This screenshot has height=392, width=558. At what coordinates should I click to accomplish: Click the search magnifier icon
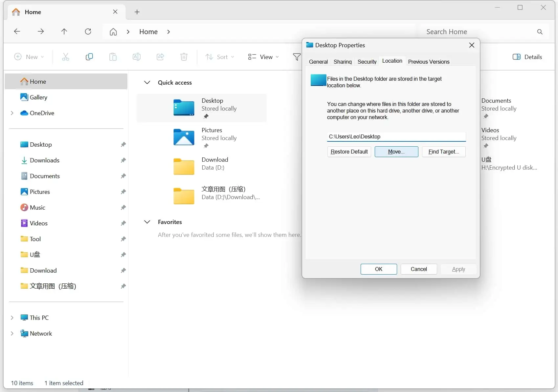tap(540, 32)
